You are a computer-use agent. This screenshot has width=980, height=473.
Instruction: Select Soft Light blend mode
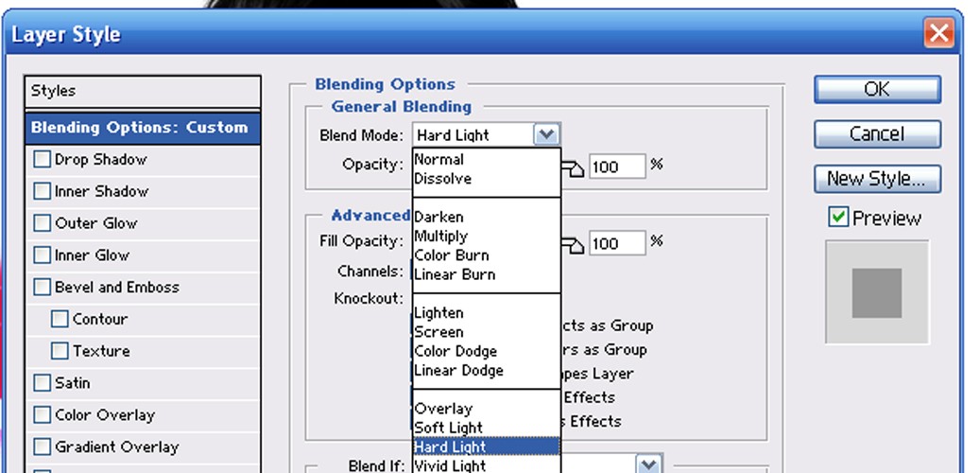(x=486, y=428)
